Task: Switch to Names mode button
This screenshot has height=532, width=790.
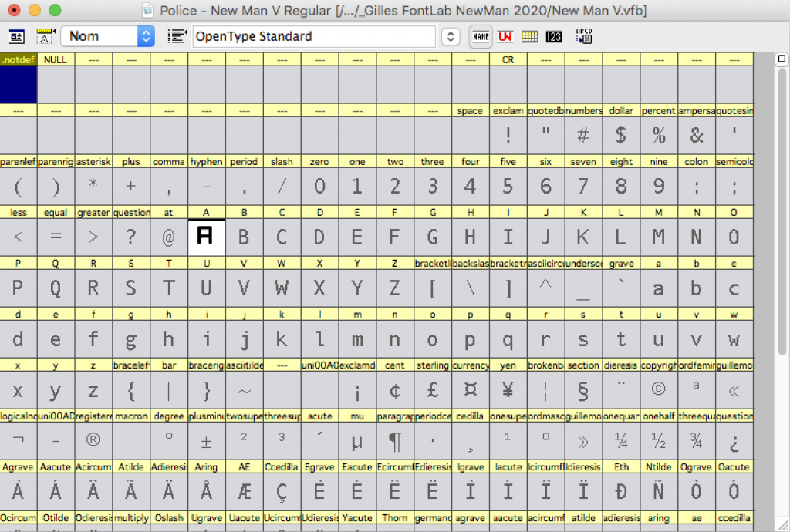Action: coord(481,36)
